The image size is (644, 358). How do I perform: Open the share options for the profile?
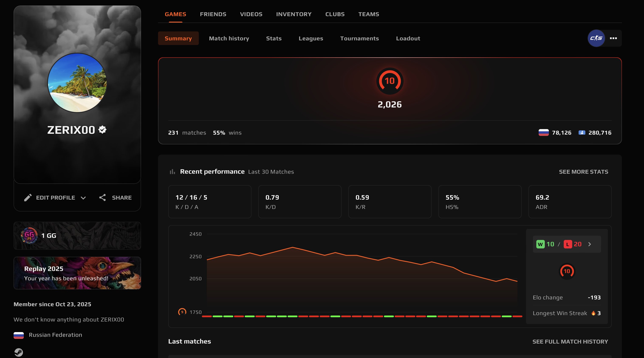115,197
